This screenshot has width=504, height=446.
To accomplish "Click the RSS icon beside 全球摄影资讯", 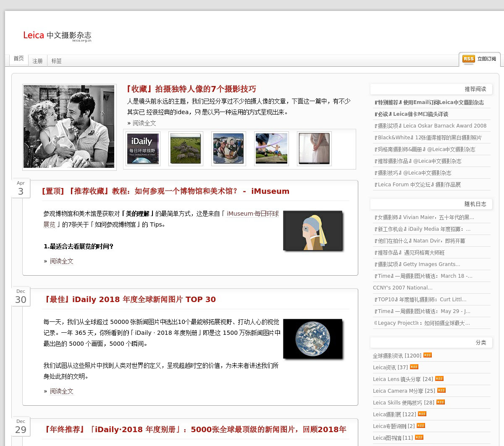I will click(427, 355).
